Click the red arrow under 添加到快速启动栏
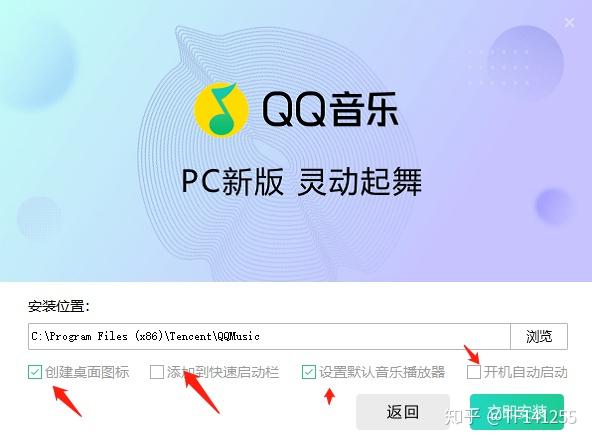 point(201,392)
